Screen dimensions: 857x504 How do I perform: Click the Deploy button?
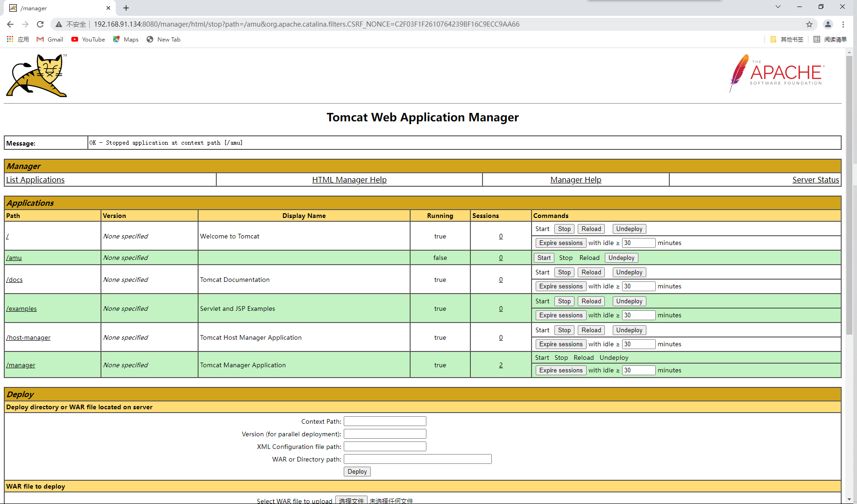(357, 471)
